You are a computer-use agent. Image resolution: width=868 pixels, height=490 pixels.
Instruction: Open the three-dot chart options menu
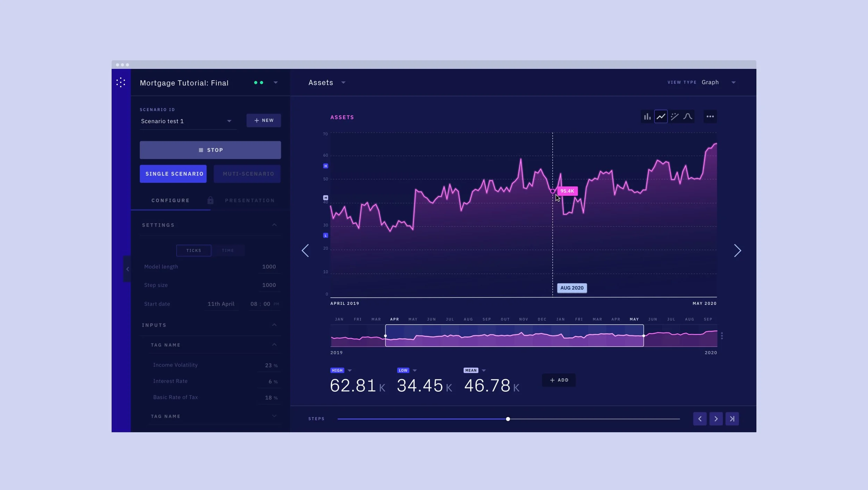pos(710,117)
